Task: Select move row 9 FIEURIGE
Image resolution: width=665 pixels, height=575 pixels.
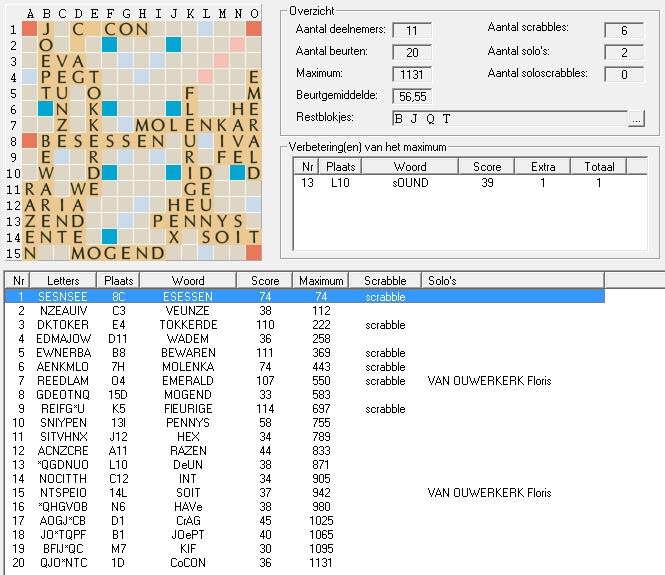Action: (305, 408)
